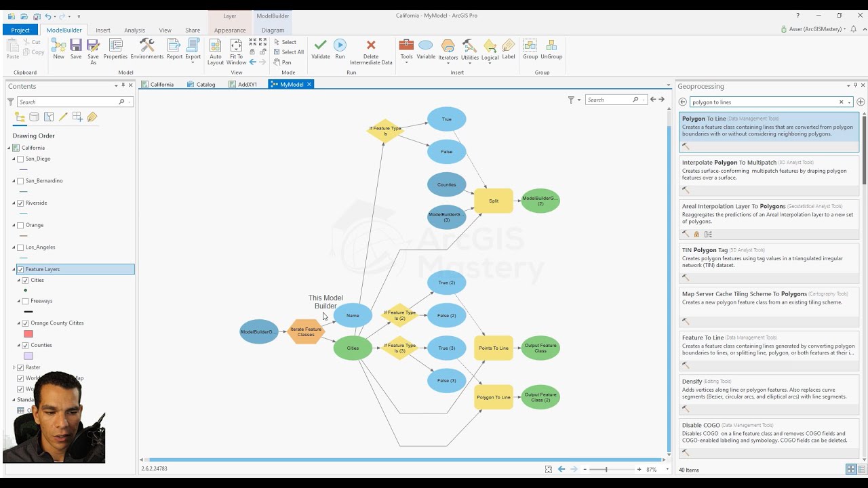The width and height of the screenshot is (868, 488).
Task: Switch to the AddXY1 view tab
Action: (x=243, y=84)
